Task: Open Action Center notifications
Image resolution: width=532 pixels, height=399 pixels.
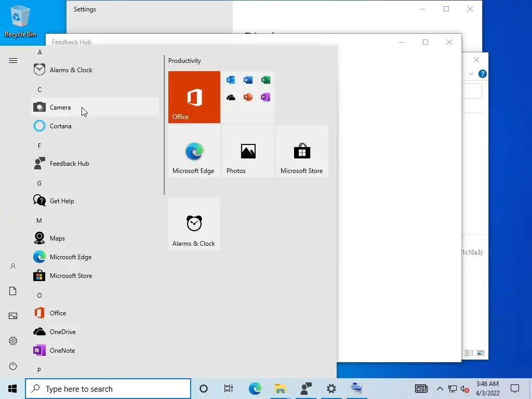Action: click(x=515, y=389)
